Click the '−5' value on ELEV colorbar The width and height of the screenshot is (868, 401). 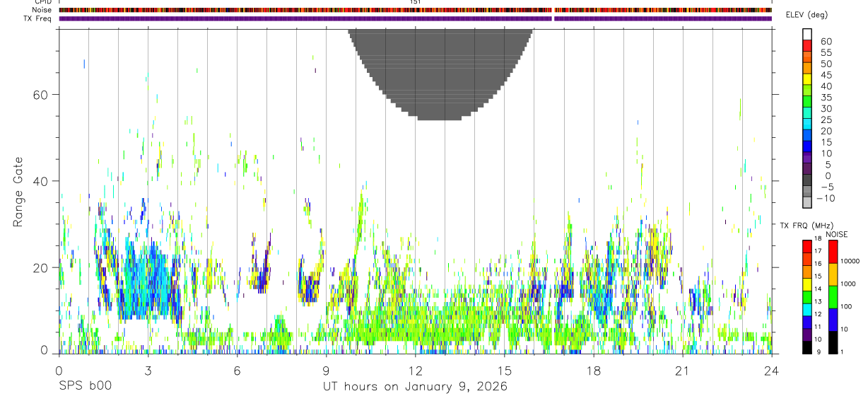point(826,187)
